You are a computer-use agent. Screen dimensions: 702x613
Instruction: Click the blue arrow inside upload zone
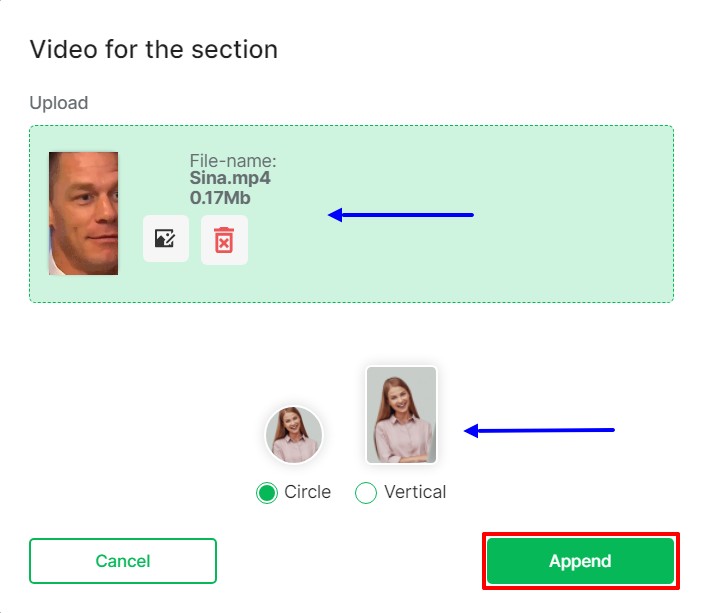click(400, 214)
